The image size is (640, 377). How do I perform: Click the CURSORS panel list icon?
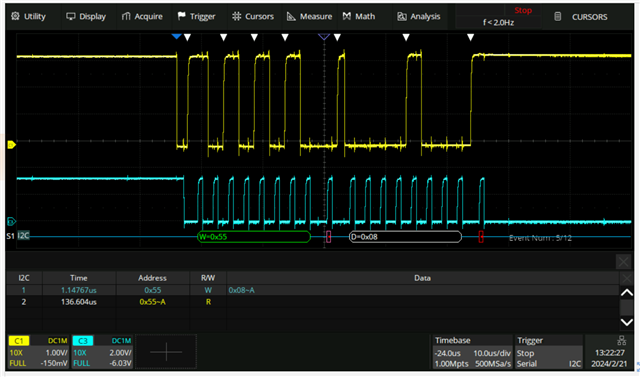coord(558,16)
